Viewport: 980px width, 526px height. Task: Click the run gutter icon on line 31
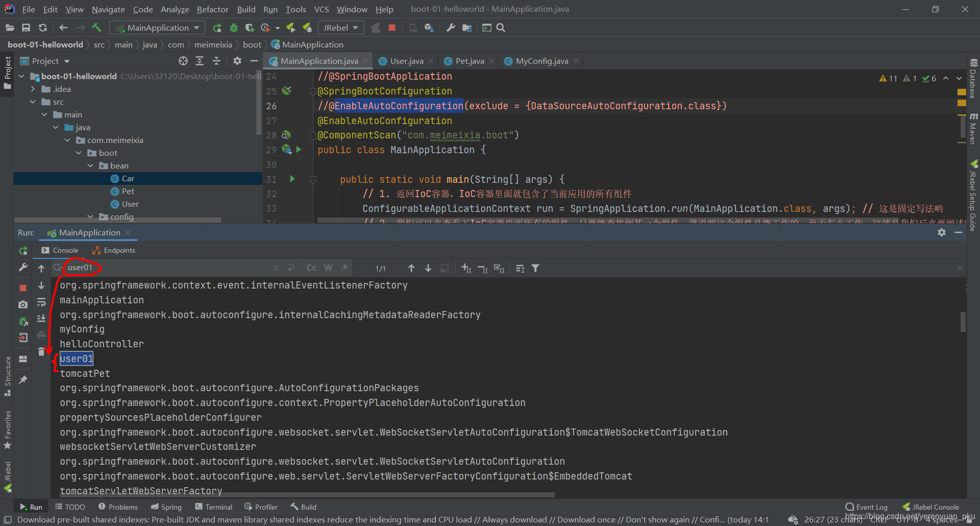coord(292,179)
